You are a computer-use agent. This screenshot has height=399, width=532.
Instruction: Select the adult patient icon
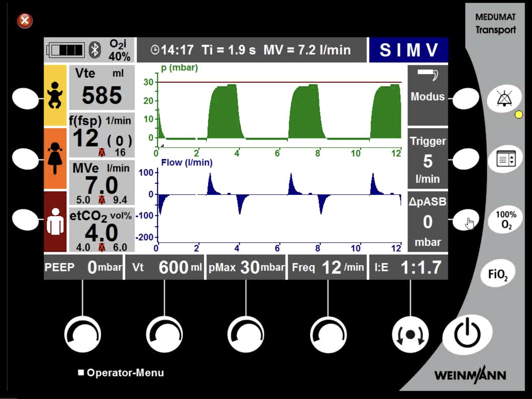pyautogui.click(x=55, y=222)
